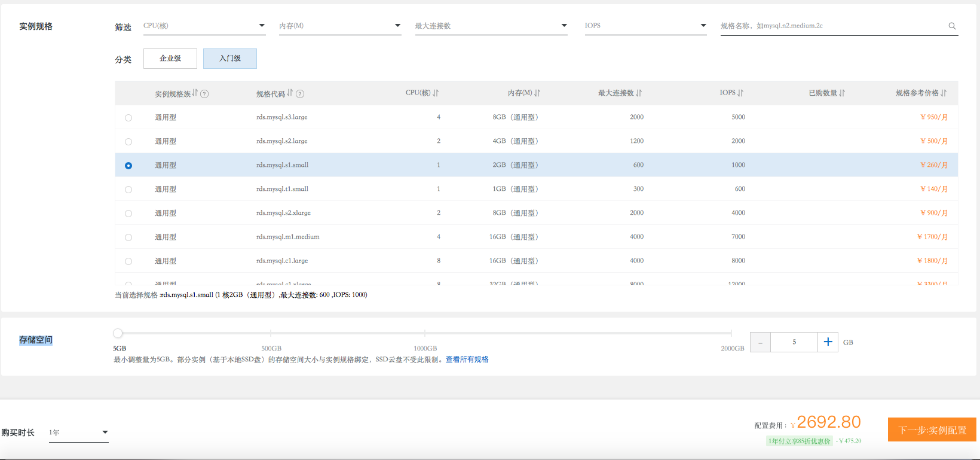Sort table by CPU(核) column
The width and height of the screenshot is (980, 460).
point(436,93)
